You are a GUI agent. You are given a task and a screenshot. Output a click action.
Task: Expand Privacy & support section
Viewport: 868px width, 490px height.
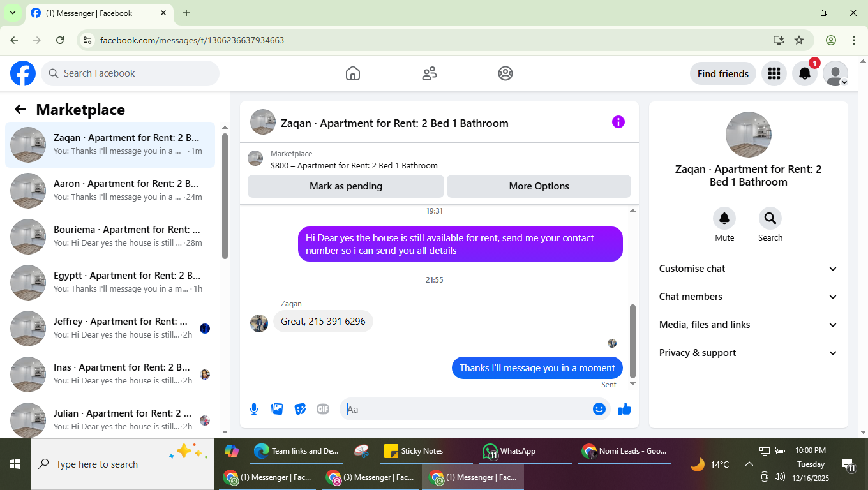click(x=748, y=353)
